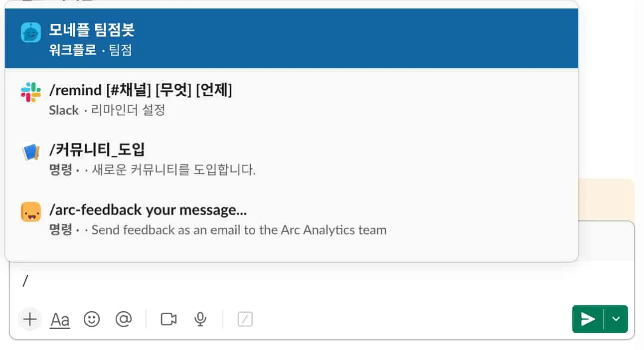Open the send options chevron
The image size is (644, 350).
pos(616,319)
